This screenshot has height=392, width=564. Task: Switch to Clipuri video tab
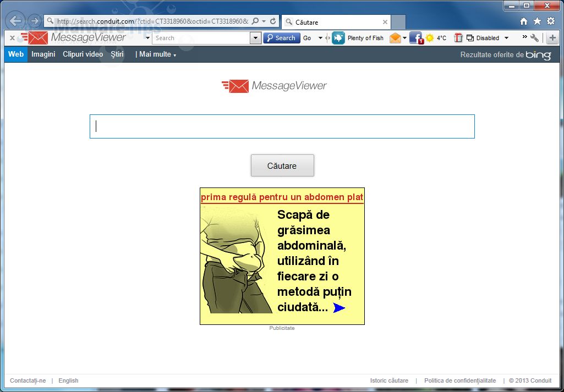pyautogui.click(x=83, y=54)
